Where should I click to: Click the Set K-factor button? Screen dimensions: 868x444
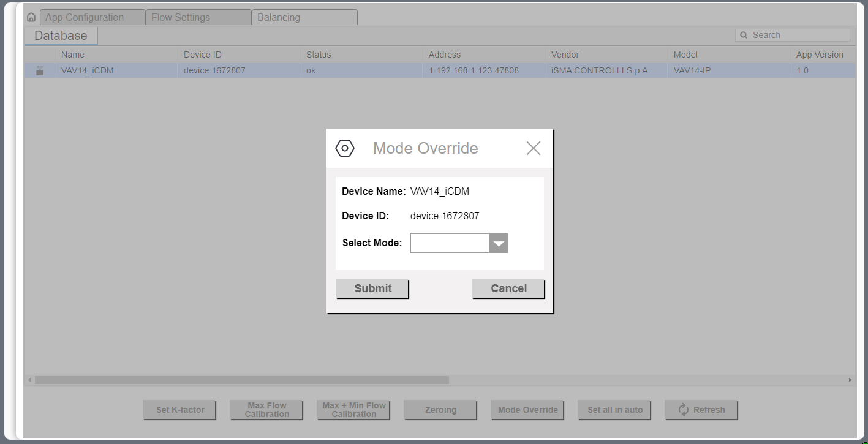[179, 410]
